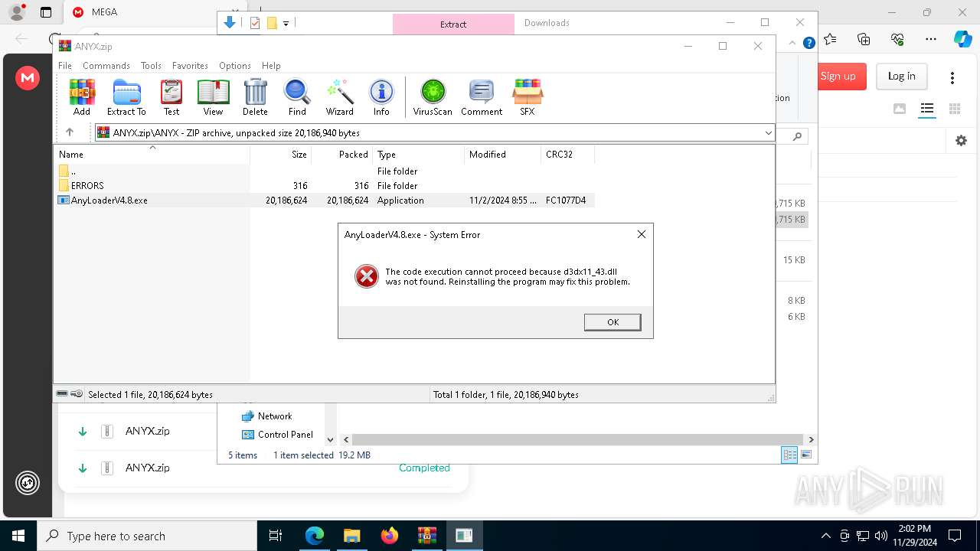Click the Comment toolbar icon
This screenshot has width=980, height=551.
(x=482, y=97)
